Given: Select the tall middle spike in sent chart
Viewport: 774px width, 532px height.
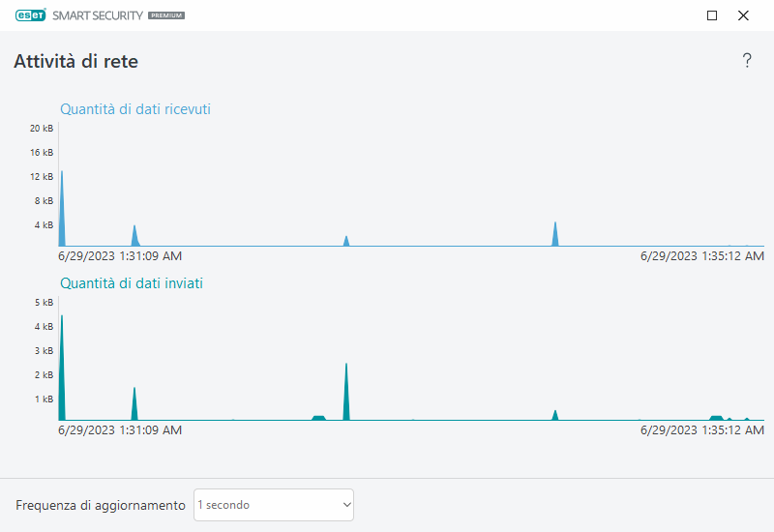Looking at the screenshot, I should [346, 392].
